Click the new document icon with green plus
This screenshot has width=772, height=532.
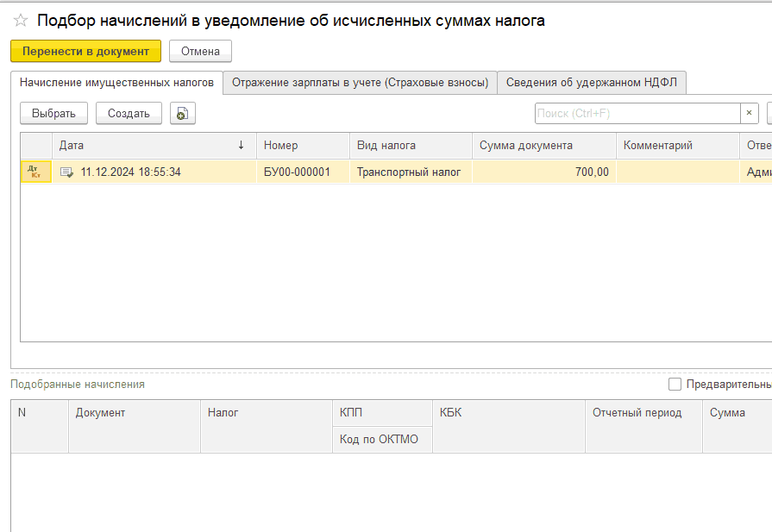pyautogui.click(x=182, y=113)
